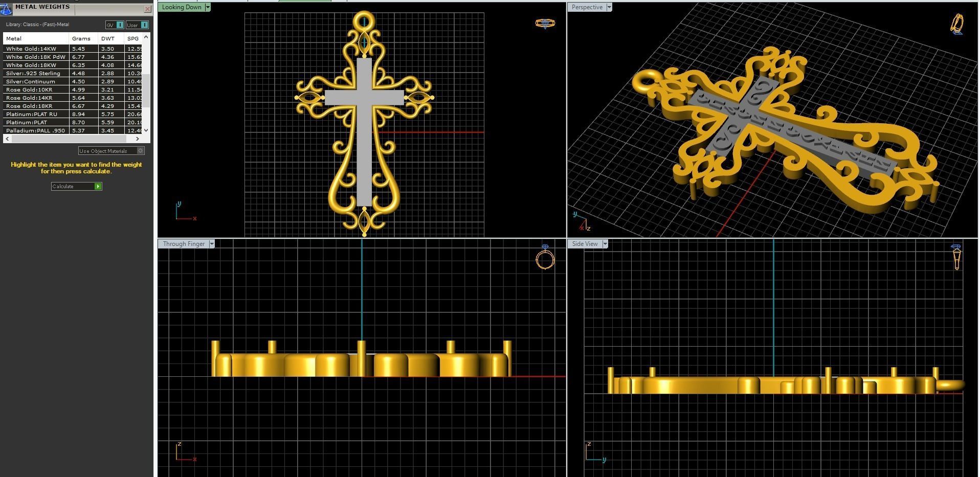Image resolution: width=980 pixels, height=477 pixels.
Task: Click the Perspective viewport label
Action: [587, 7]
